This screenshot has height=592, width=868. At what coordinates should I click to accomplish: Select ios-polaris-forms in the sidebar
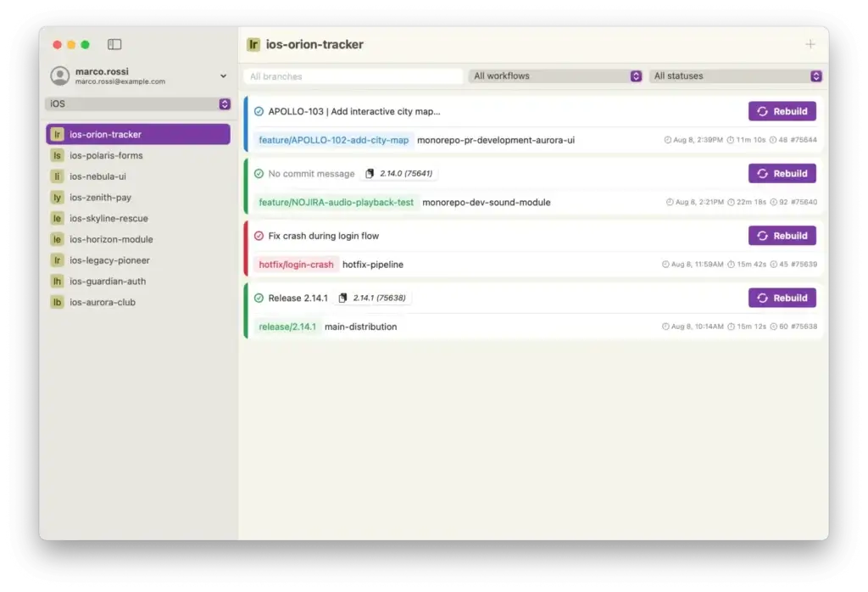tap(138, 155)
